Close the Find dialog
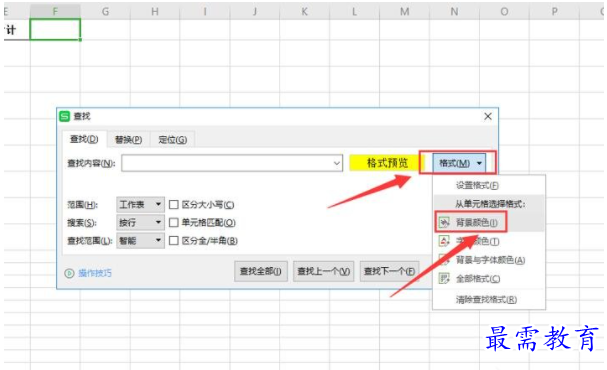 tap(488, 116)
